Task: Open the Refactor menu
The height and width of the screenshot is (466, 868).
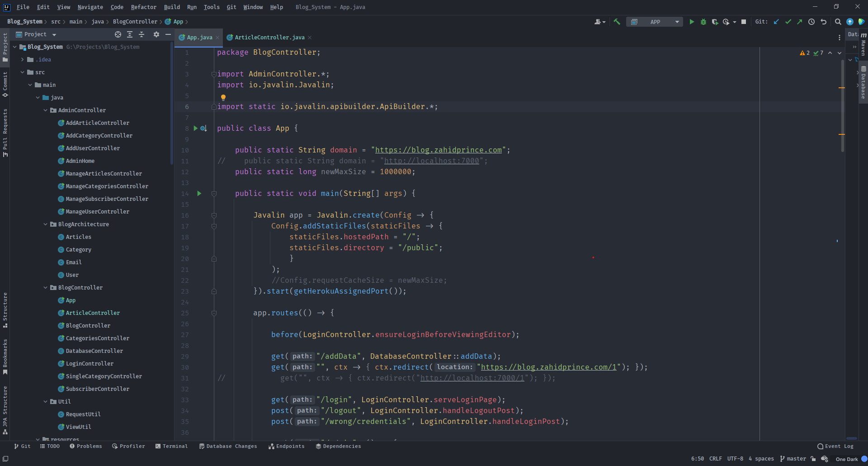Action: pos(143,7)
